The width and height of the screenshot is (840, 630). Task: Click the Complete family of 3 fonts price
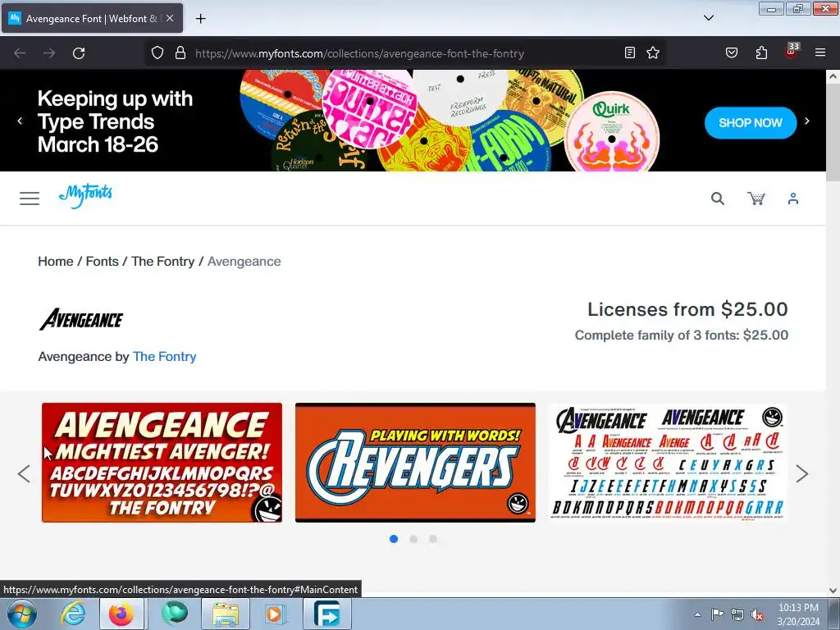pyautogui.click(x=682, y=336)
